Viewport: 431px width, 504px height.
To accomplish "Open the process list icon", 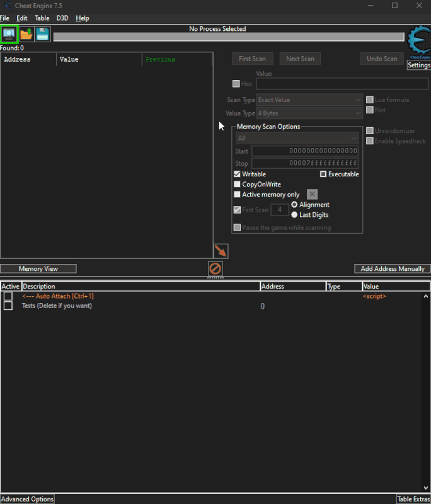I will click(x=9, y=34).
